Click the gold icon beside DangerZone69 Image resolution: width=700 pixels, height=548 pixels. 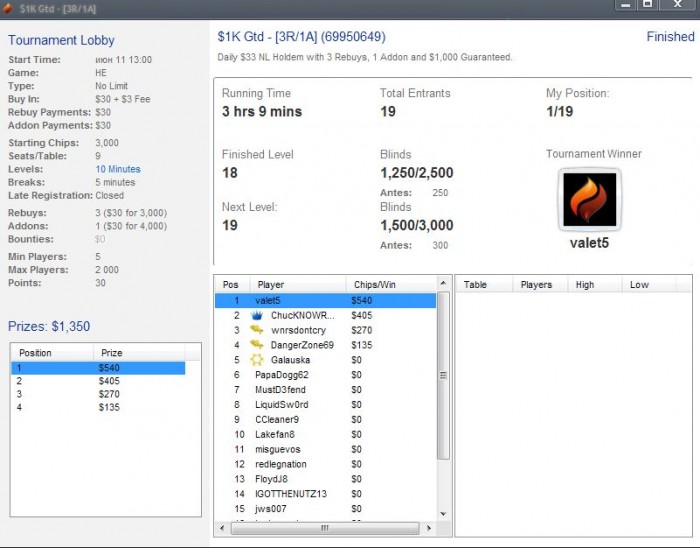click(x=257, y=345)
